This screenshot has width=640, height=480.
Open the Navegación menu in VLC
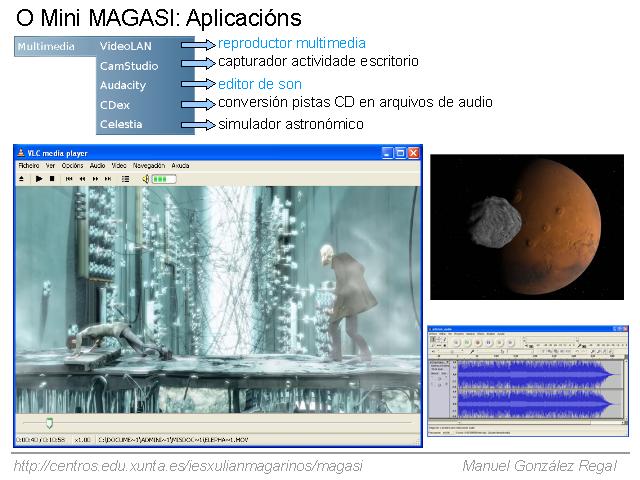click(x=148, y=165)
